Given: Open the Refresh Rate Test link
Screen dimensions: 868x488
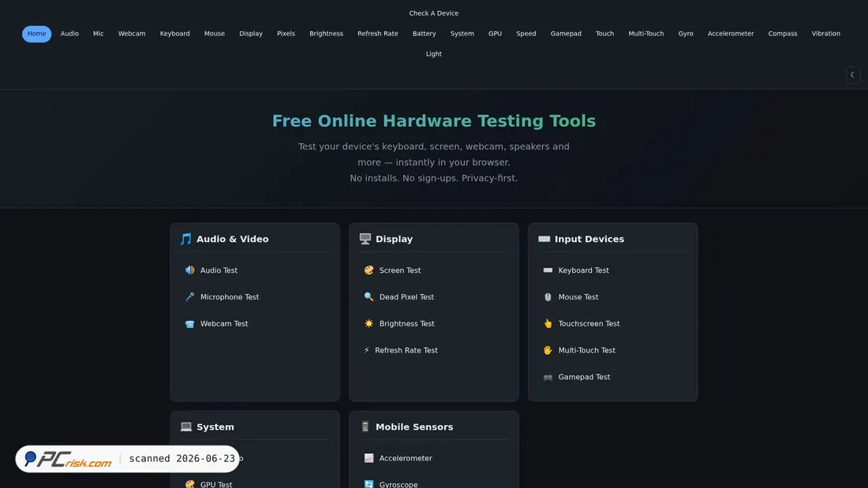Looking at the screenshot, I should coord(406,350).
